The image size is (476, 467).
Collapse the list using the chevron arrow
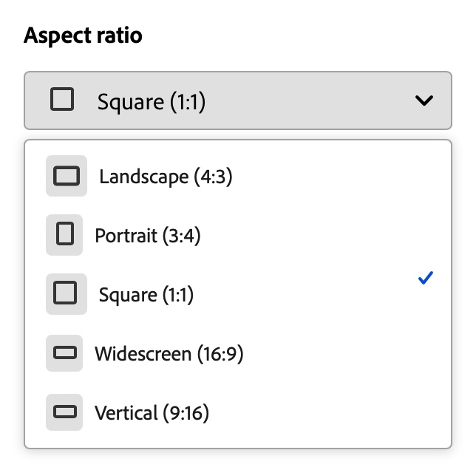coord(424,100)
